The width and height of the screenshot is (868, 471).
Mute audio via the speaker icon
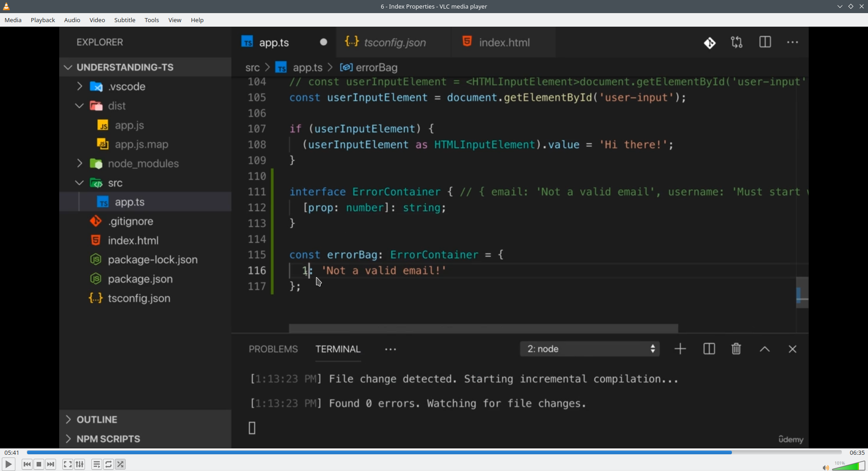[x=826, y=467]
